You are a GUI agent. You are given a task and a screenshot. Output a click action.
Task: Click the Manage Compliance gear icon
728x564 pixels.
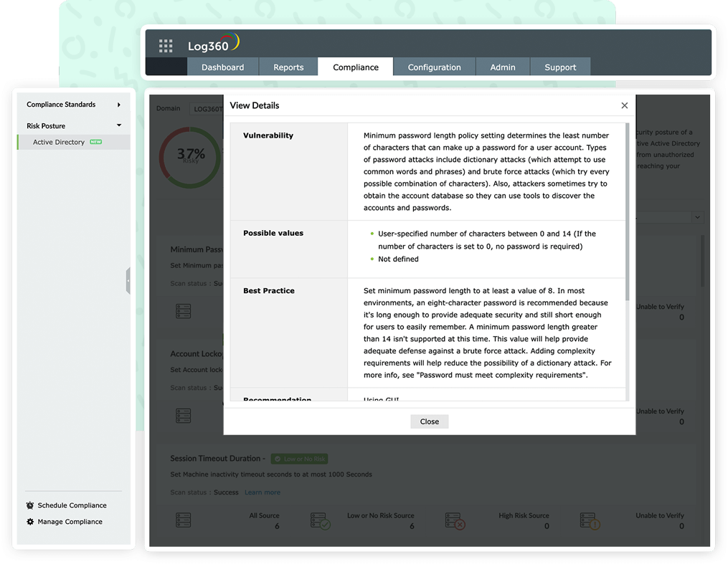[x=30, y=521]
